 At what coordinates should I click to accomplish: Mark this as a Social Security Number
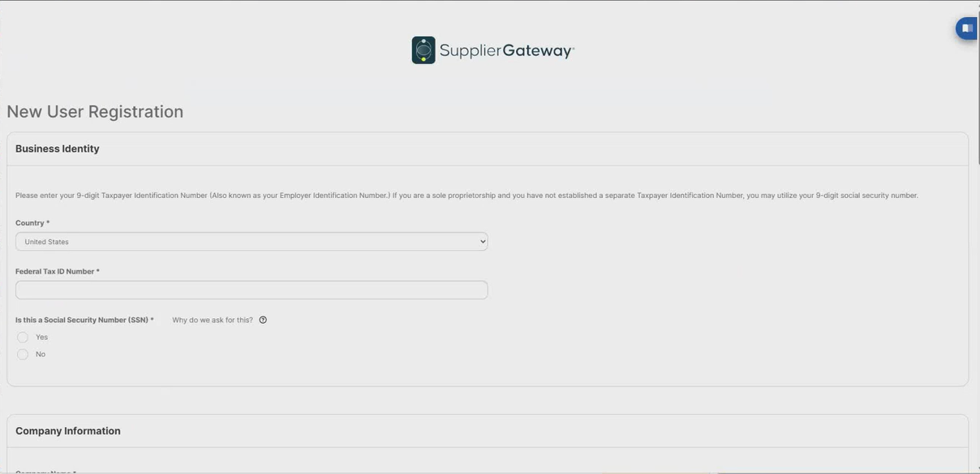(23, 337)
